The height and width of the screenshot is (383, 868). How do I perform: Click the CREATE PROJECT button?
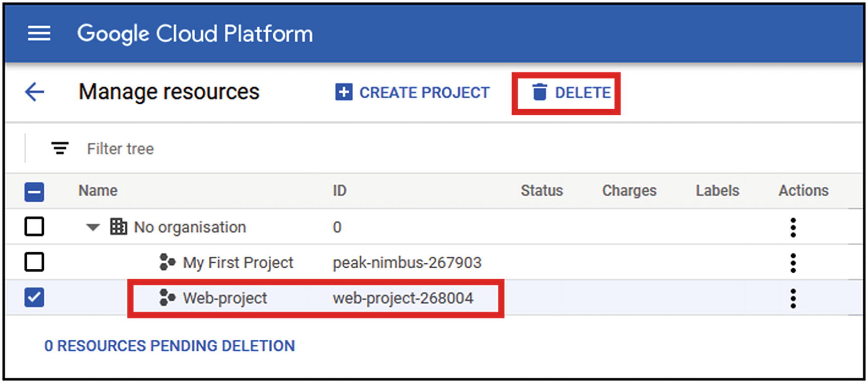point(412,92)
